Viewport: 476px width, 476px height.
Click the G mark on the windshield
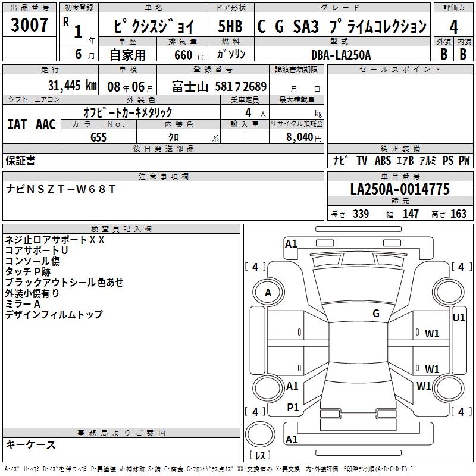pos(376,313)
